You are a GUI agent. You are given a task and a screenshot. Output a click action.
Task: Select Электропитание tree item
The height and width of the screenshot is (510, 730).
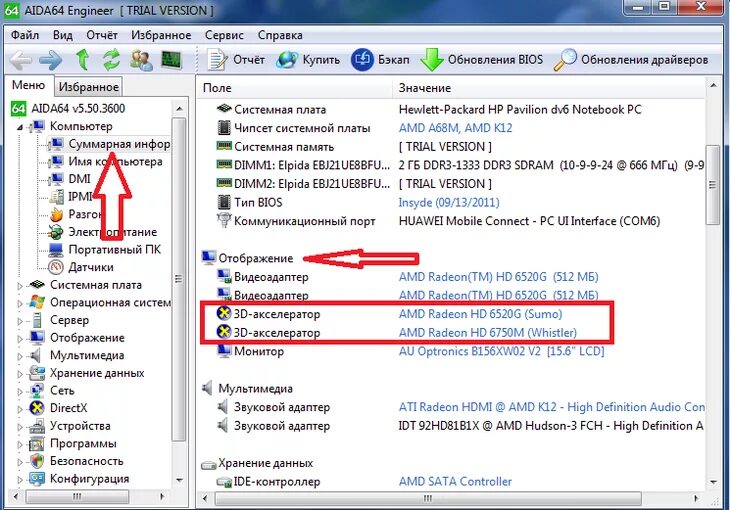click(112, 231)
